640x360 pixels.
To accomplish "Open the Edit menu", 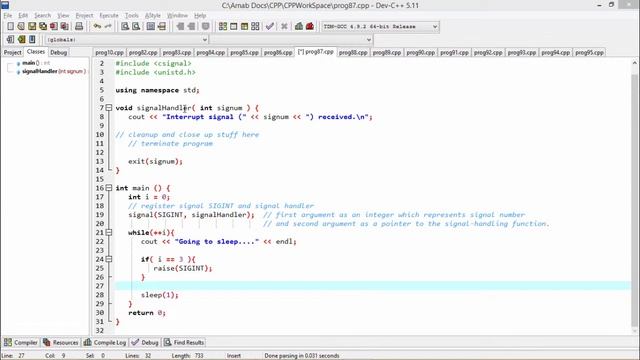I will coord(23,16).
